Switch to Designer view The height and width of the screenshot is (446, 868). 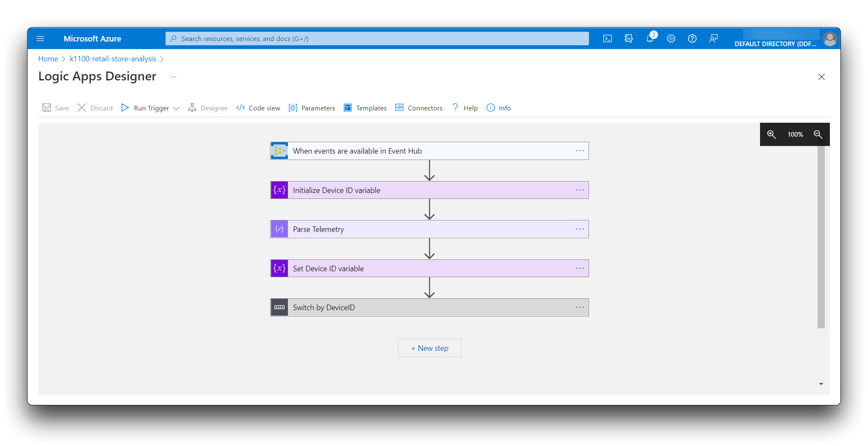208,108
